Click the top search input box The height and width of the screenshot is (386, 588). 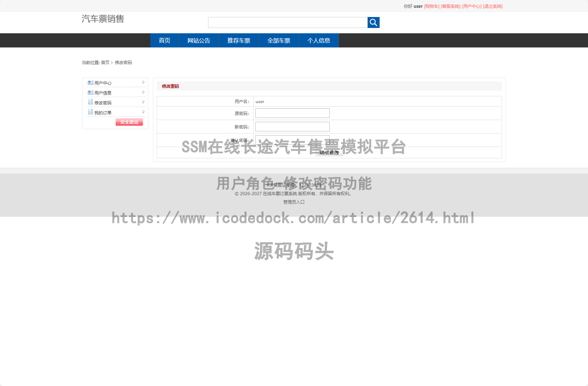pos(288,22)
